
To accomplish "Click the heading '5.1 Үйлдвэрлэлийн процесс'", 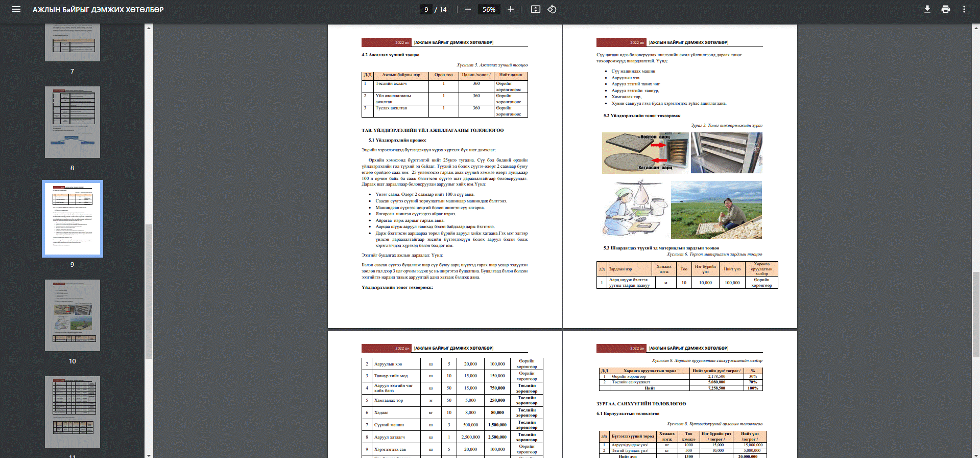I will [397, 140].
